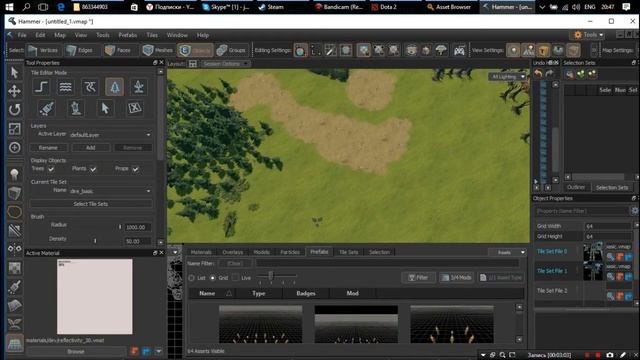640x360 pixels.
Task: Open the Tools dropdown at top right
Action: coord(589,35)
